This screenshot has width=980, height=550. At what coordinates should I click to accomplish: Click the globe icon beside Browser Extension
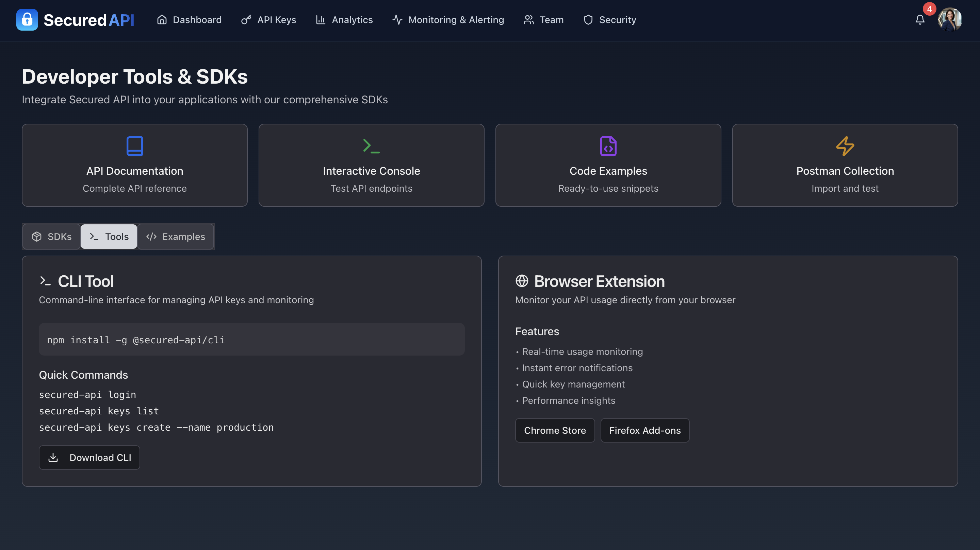pos(522,281)
